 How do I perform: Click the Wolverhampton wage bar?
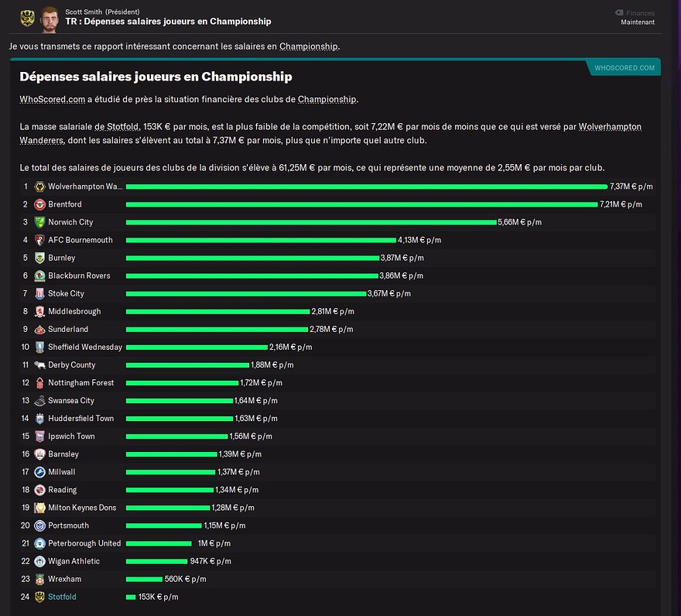tap(367, 187)
